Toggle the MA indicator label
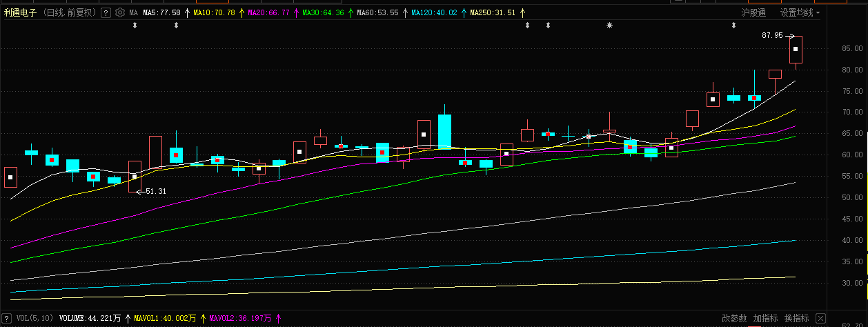868x327 pixels. pos(133,12)
